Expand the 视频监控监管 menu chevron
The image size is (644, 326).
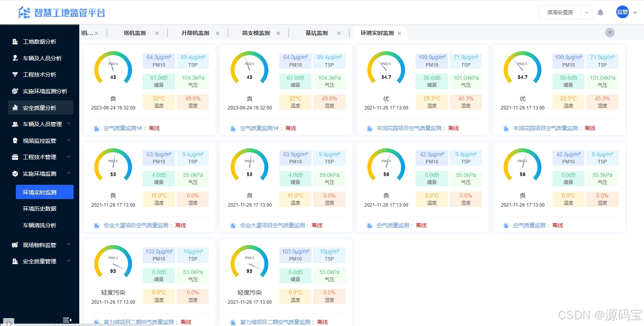point(69,140)
